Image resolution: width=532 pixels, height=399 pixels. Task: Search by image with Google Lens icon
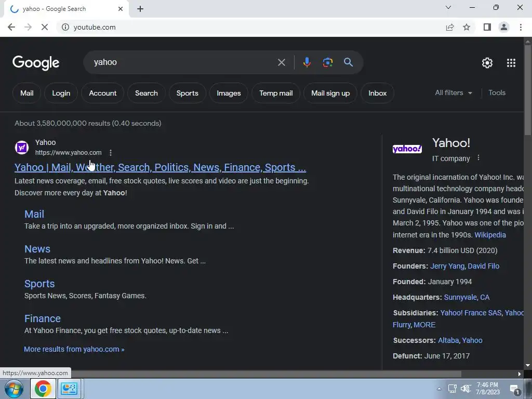[x=327, y=62]
